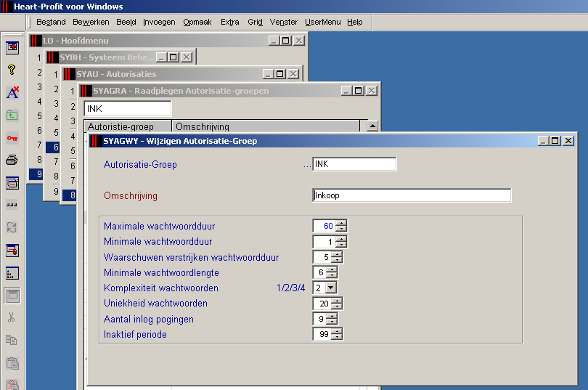This screenshot has width=588, height=390.
Task: Increase Inaktief periode with up arrow
Action: [x=336, y=331]
